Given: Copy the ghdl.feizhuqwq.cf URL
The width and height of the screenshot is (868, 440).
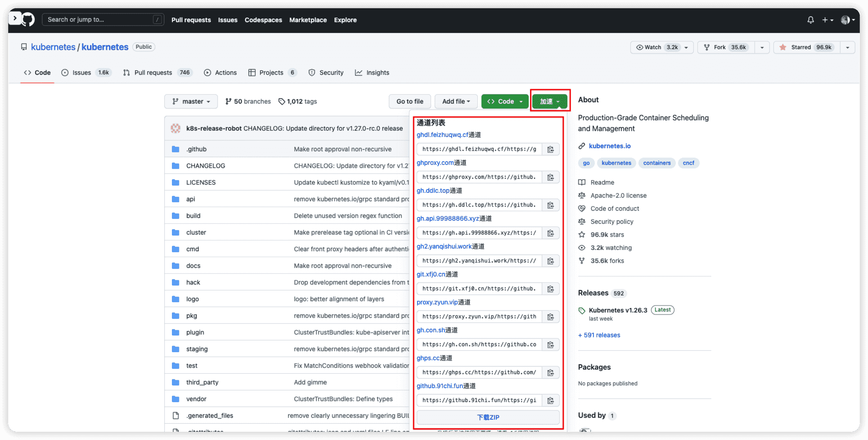Looking at the screenshot, I should coord(550,149).
